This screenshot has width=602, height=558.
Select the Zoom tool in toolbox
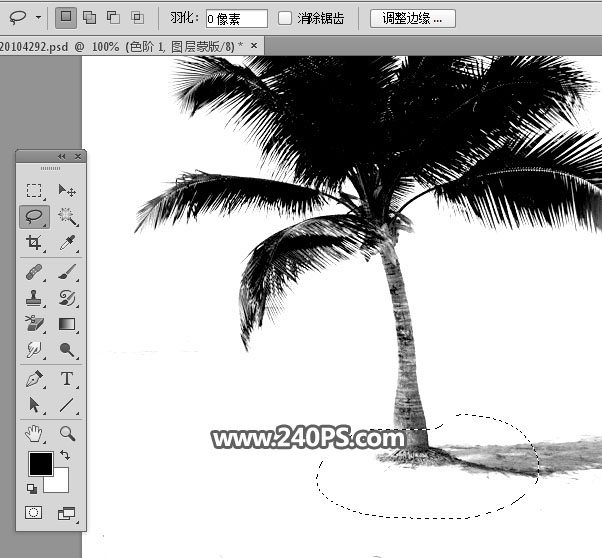point(67,433)
